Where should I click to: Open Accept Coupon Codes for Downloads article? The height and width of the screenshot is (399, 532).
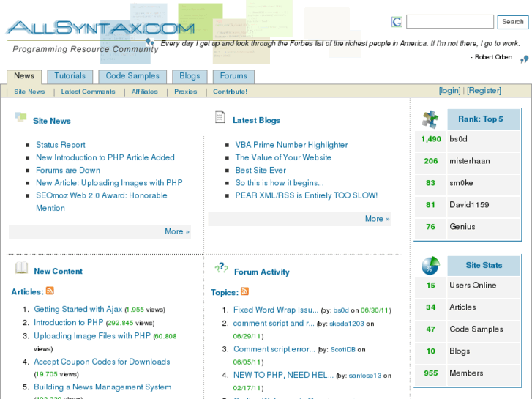click(x=102, y=362)
